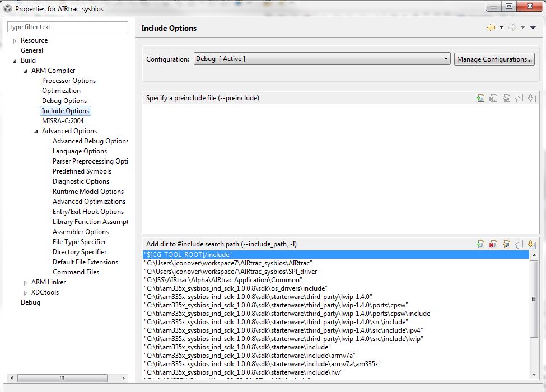Click the type filter text field
This screenshot has width=546, height=392.
(67, 26)
